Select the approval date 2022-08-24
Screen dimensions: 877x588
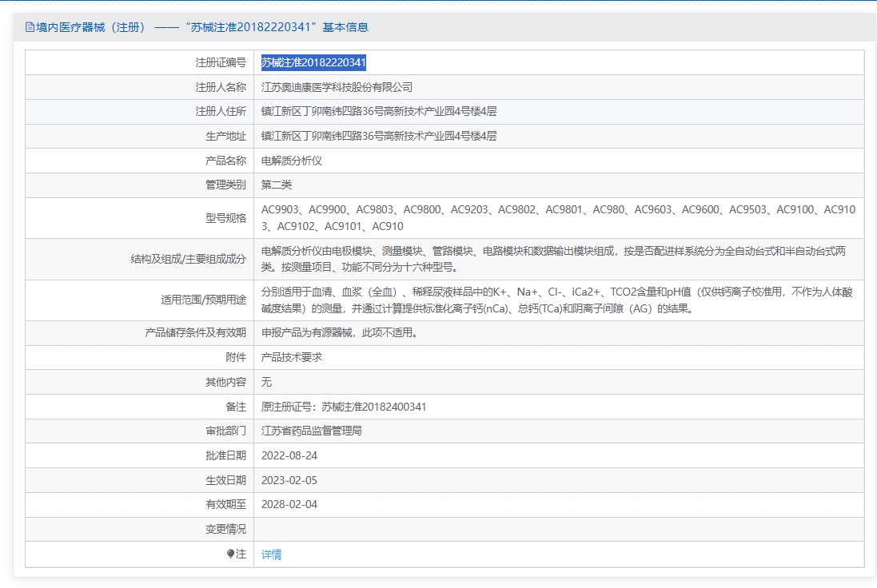click(x=289, y=455)
